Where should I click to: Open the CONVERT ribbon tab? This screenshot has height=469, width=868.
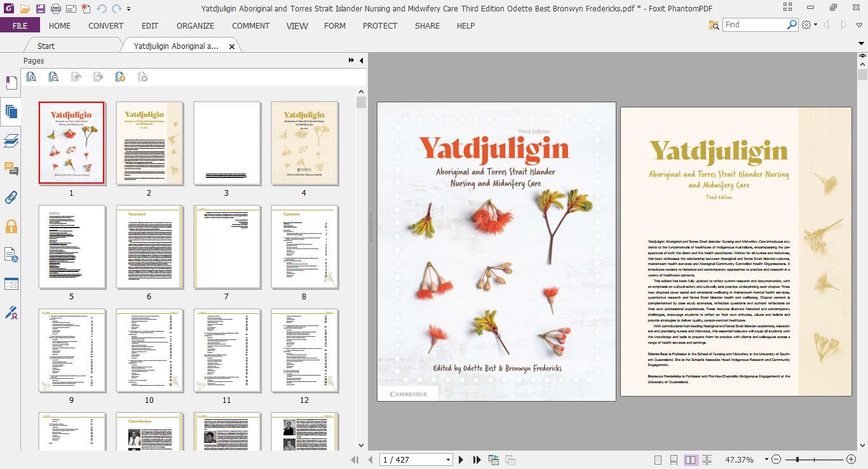[x=105, y=25]
